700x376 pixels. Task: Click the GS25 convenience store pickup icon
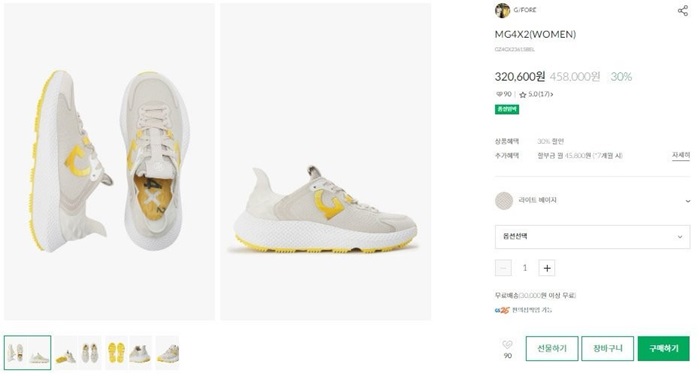coord(502,310)
